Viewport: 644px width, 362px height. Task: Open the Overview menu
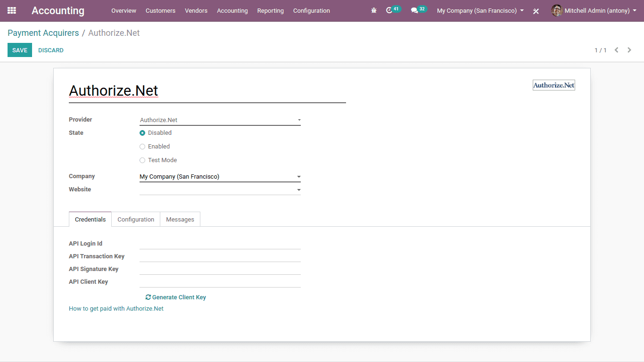pyautogui.click(x=124, y=10)
